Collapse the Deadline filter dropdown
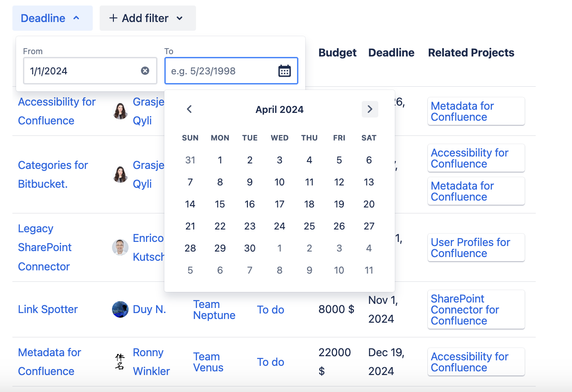This screenshot has height=392, width=572. pyautogui.click(x=52, y=18)
